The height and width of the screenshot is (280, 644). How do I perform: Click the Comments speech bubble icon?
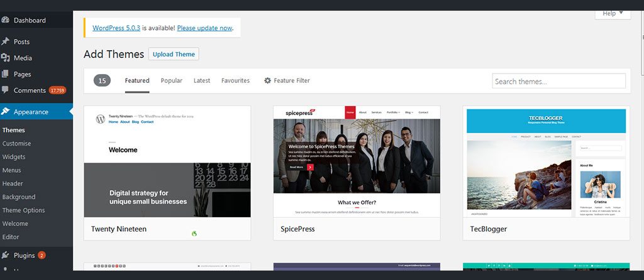(x=6, y=90)
